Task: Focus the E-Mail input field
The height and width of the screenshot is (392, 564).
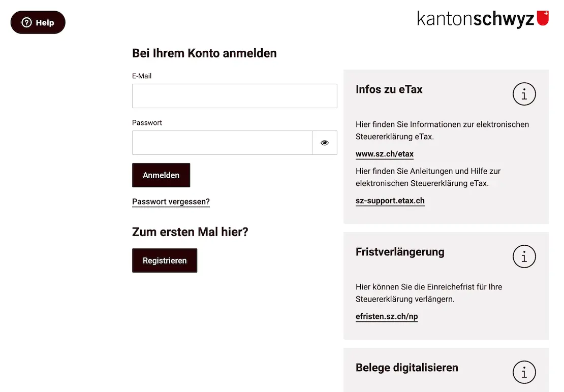Action: pos(234,96)
